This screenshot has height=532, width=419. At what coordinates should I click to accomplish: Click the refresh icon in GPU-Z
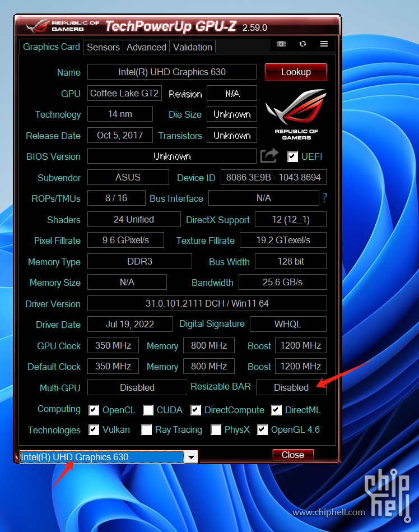pos(302,44)
